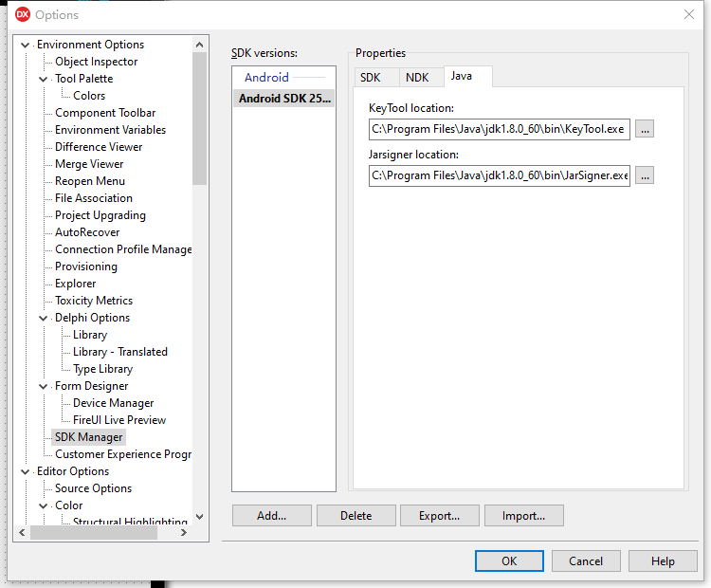Open Source Options page
Viewport: 711px width, 588px height.
coord(93,488)
